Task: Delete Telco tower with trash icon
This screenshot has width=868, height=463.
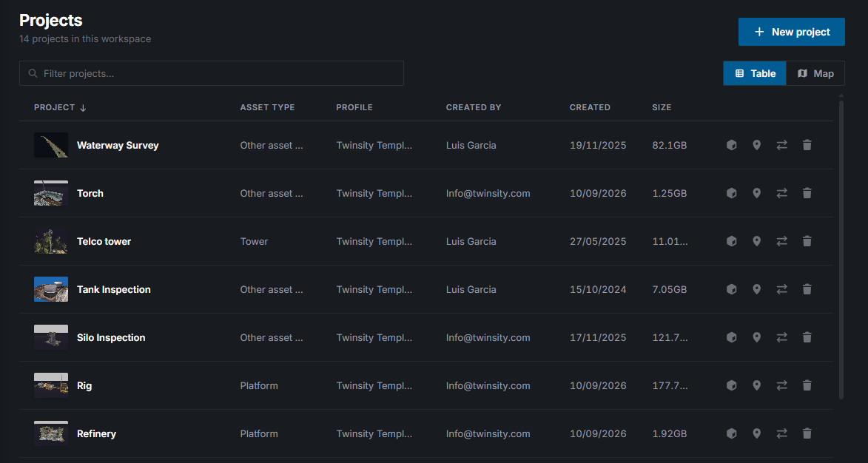Action: tap(807, 241)
